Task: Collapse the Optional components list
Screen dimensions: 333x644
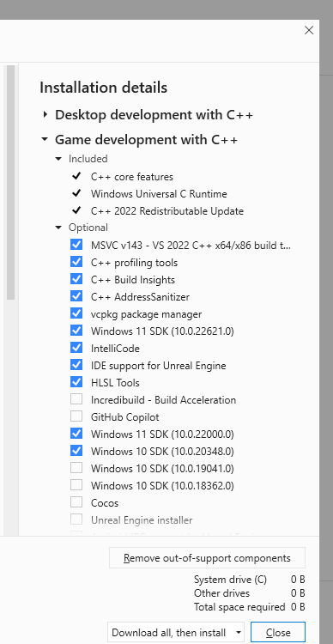Action: click(x=58, y=228)
